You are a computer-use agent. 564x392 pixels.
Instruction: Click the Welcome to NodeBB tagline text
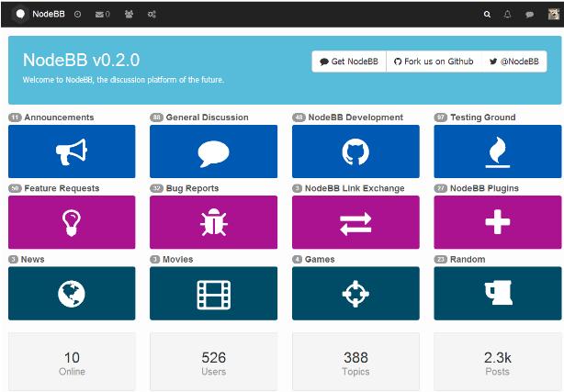(123, 80)
